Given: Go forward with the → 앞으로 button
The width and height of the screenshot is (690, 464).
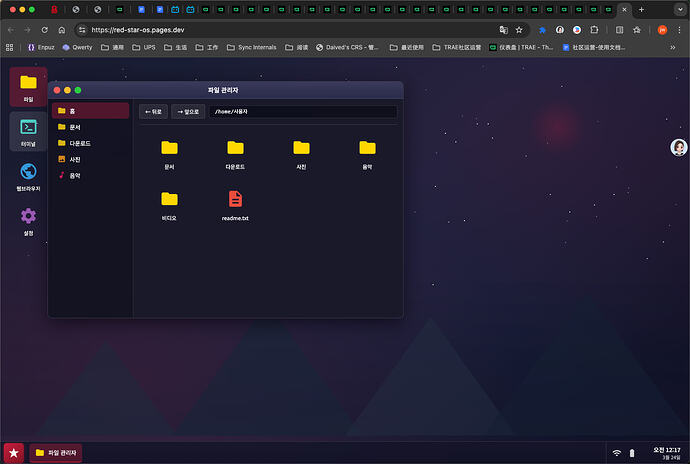Looking at the screenshot, I should coord(188,112).
